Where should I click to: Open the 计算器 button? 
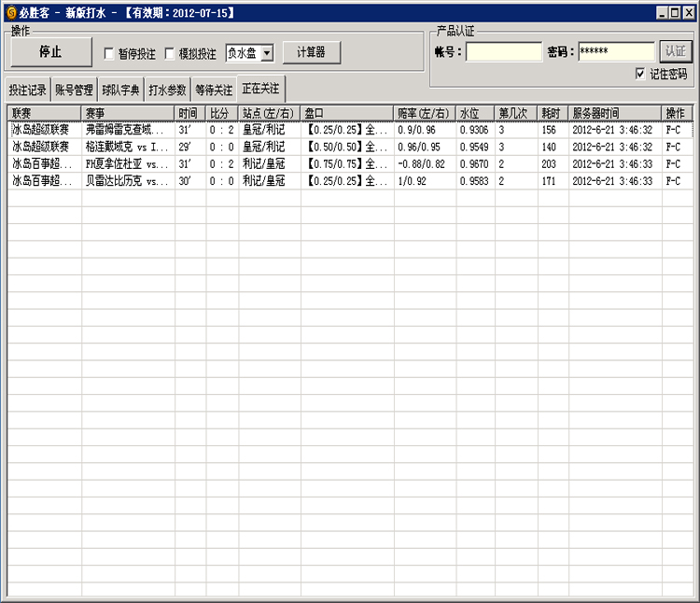click(311, 53)
